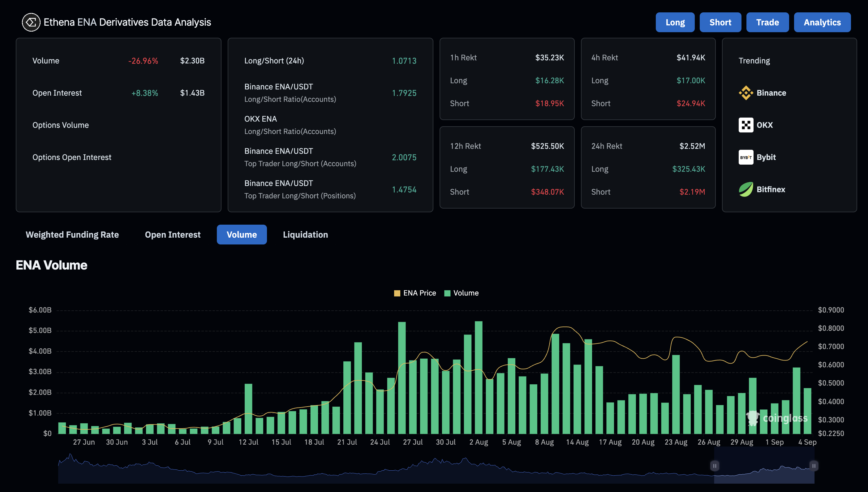Click the Ethena ENA logo icon
Image resolution: width=868 pixels, height=492 pixels.
pyautogui.click(x=31, y=22)
